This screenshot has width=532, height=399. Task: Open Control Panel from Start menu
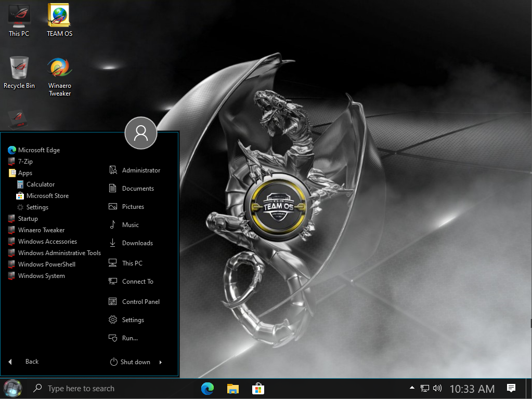click(x=134, y=302)
